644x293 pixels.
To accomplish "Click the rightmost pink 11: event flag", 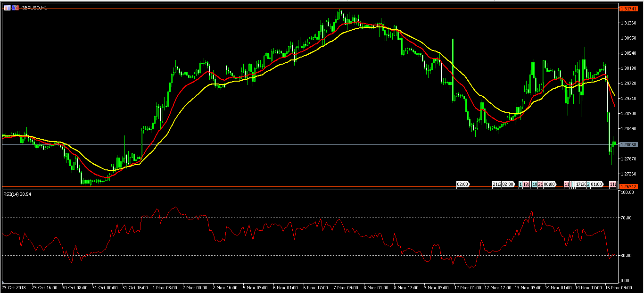I will (x=613, y=184).
